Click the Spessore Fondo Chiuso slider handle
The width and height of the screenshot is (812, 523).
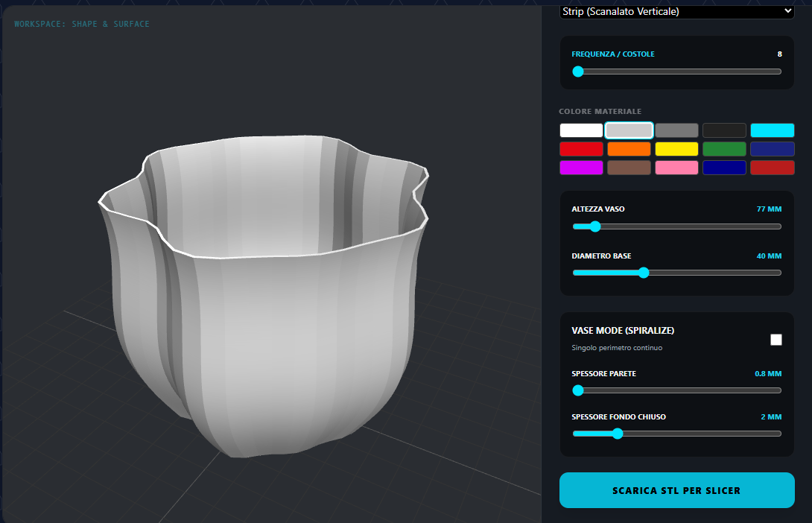[x=618, y=434]
